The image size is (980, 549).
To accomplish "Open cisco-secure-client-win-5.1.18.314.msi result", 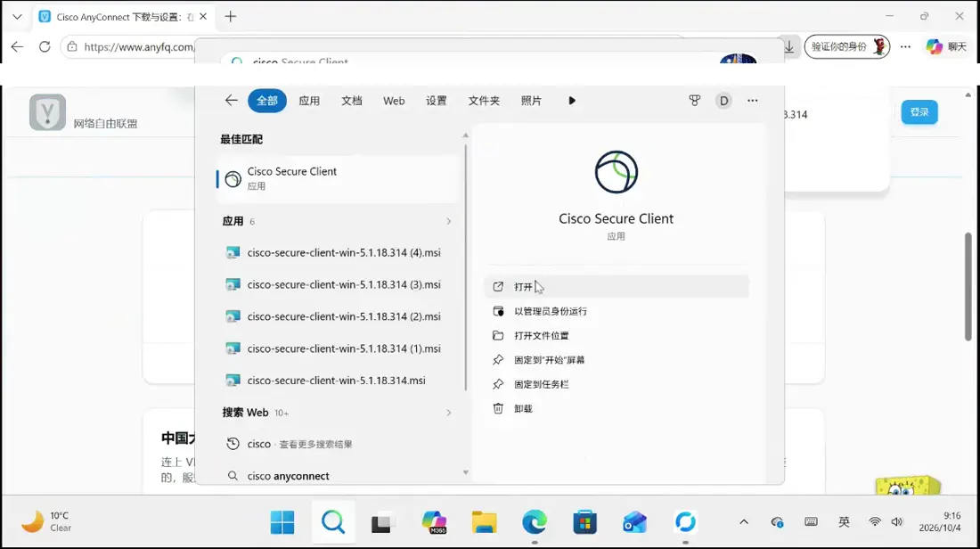I will 338,381.
